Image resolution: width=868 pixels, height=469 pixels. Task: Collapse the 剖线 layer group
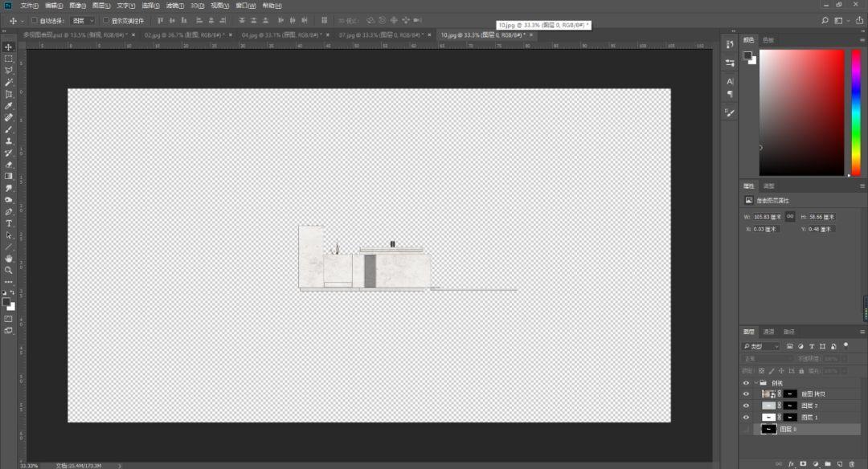[x=755, y=383]
